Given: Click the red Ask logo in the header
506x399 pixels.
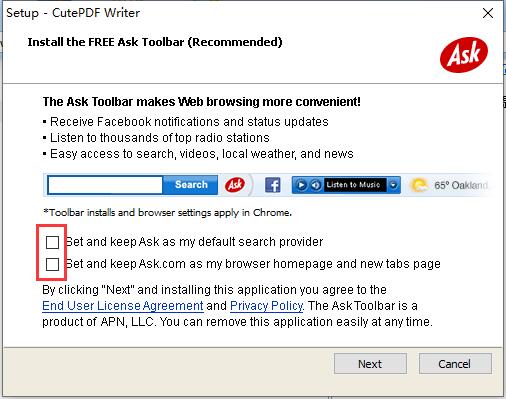Looking at the screenshot, I should (x=464, y=55).
